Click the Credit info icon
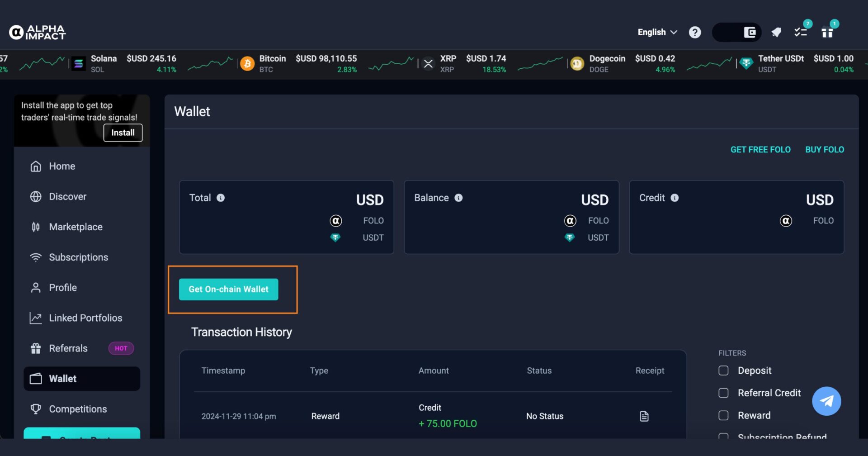The width and height of the screenshot is (868, 456). (675, 198)
